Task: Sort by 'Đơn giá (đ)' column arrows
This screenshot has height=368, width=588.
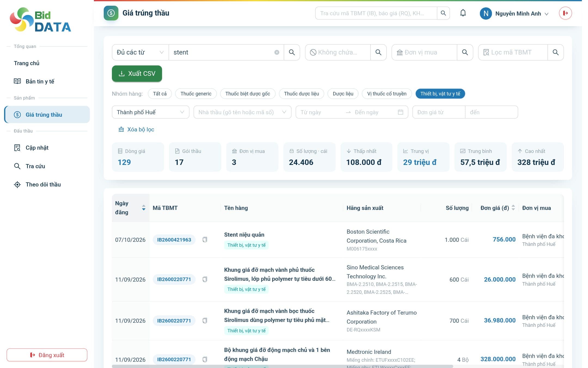Action: 513,208
